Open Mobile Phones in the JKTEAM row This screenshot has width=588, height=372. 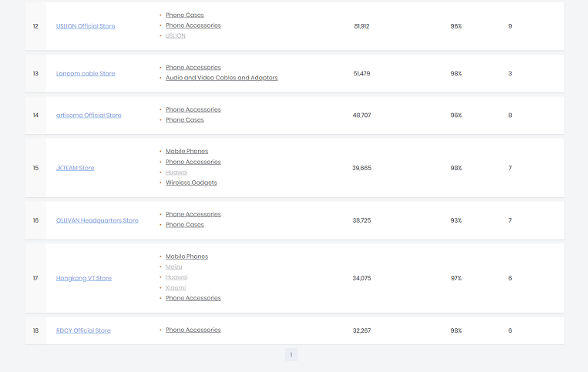click(x=186, y=151)
